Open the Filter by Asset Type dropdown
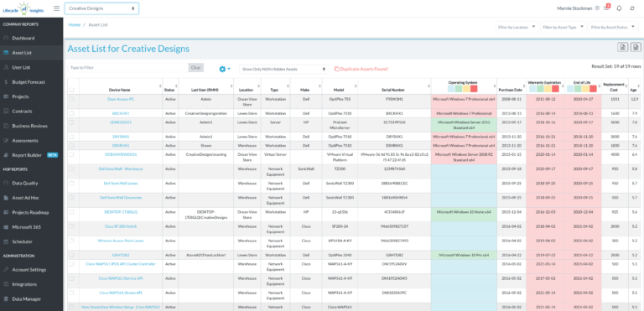The image size is (644, 311). (x=563, y=27)
